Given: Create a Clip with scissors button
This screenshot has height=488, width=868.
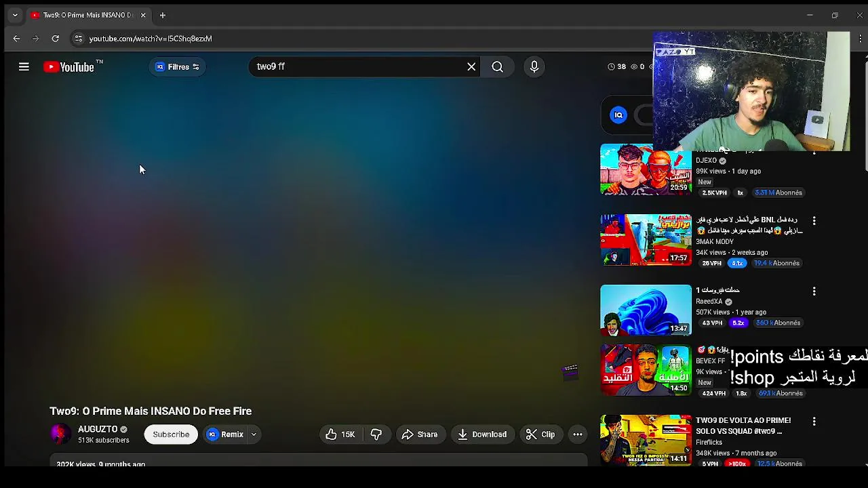Looking at the screenshot, I should point(540,434).
